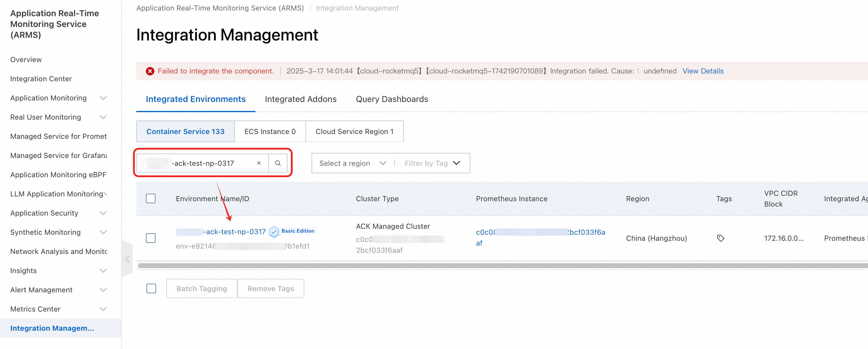Screen dimensions: 868x349
Task: Check the checkbox beside Batch Tagging
Action: tap(151, 288)
